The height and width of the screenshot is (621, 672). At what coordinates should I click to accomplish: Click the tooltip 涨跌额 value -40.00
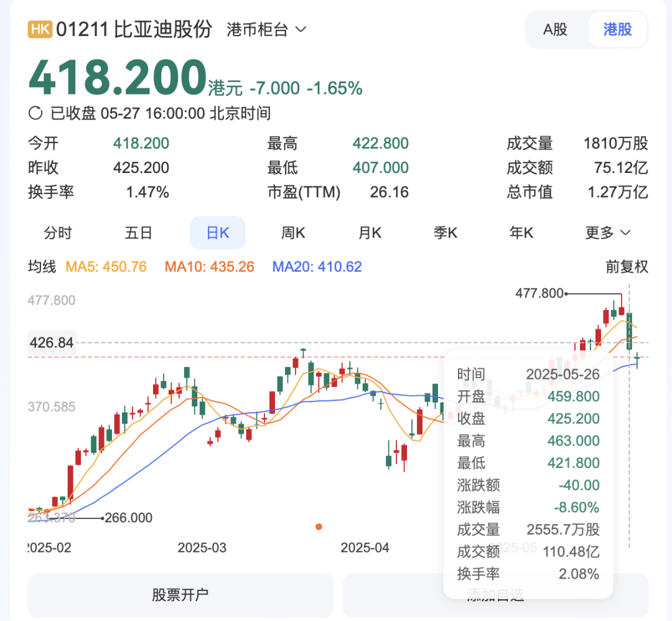coord(579,485)
